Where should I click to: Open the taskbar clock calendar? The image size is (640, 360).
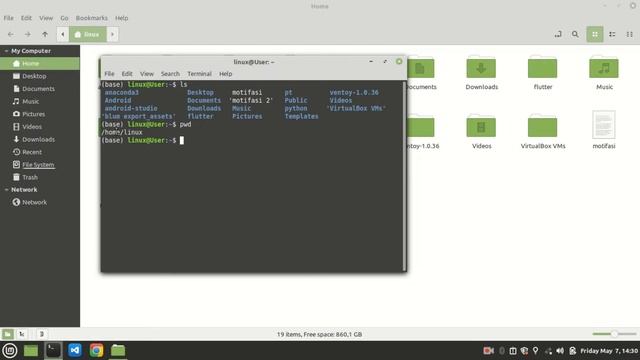(609, 351)
